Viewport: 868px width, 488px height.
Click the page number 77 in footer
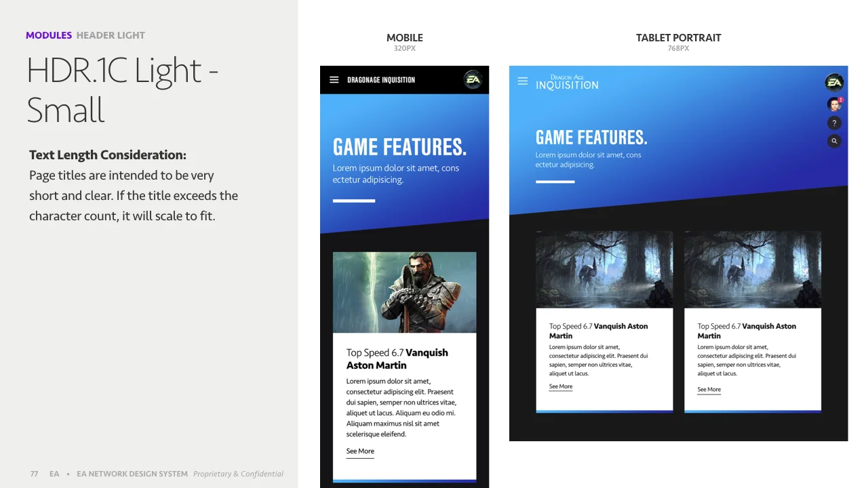click(x=34, y=474)
